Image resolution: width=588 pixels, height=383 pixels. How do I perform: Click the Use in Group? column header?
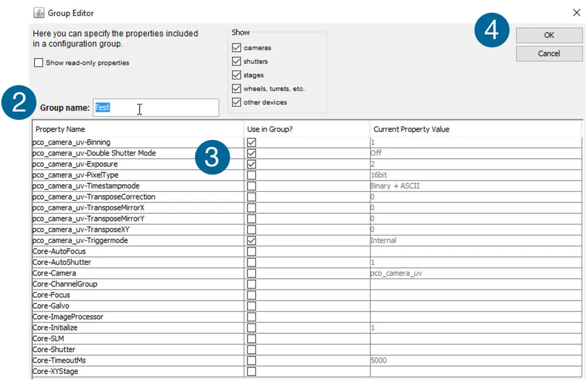click(307, 129)
